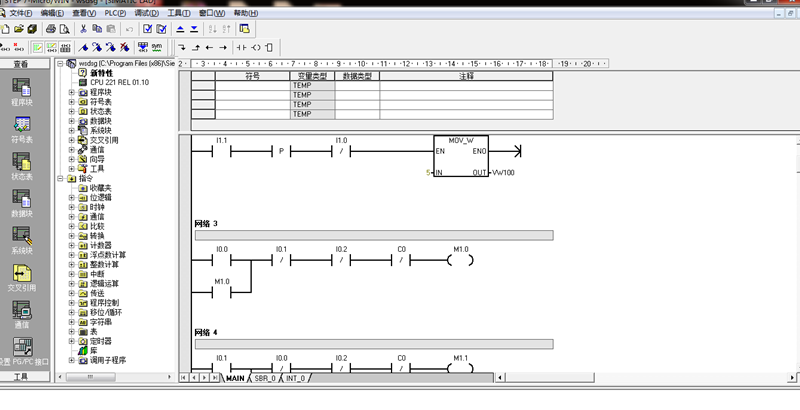This screenshot has height=410, width=800.
Task: Click the 网络 4 comment field
Action: (x=374, y=344)
